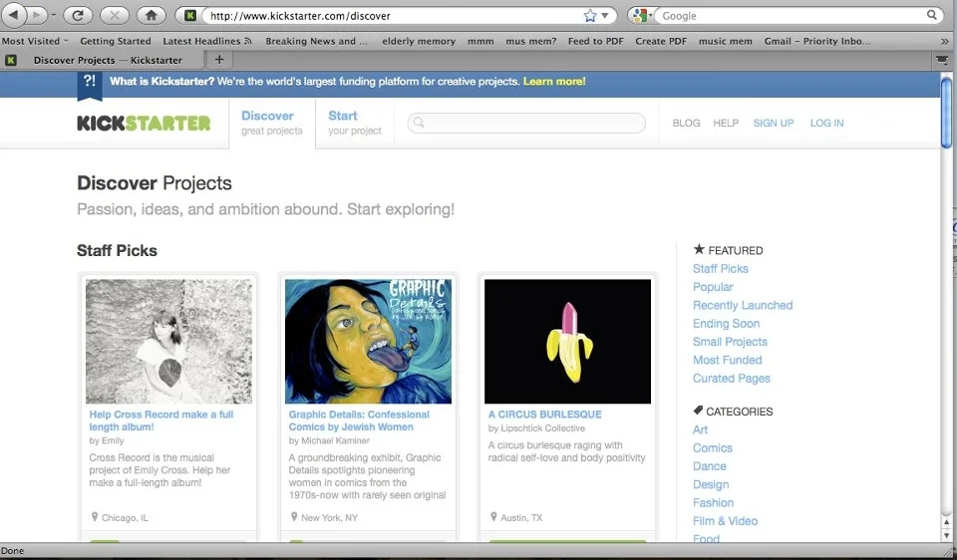Open the Feed to PDF bookmark

(596, 41)
